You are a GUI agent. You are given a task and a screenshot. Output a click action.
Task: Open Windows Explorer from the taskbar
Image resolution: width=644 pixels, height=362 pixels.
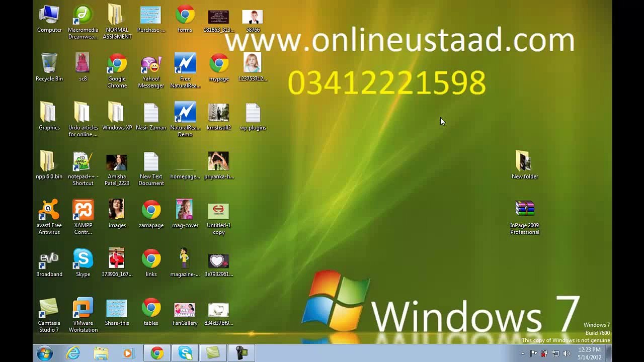(101, 353)
